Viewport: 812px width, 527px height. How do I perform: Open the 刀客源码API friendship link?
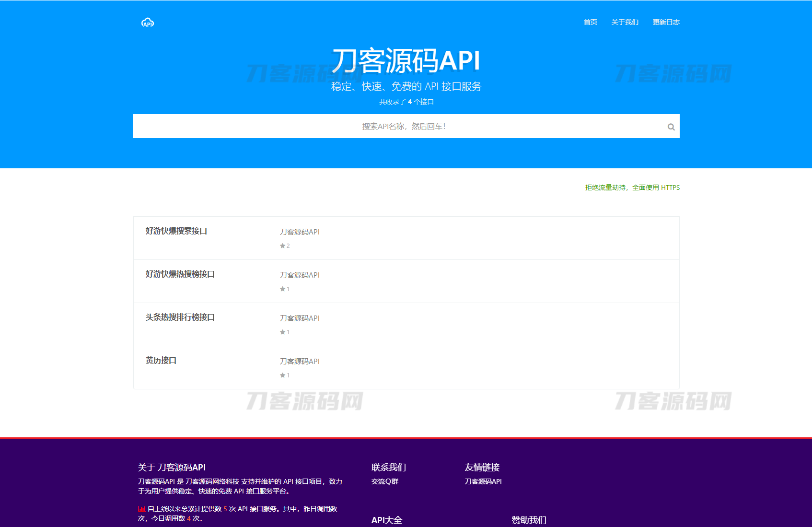coord(482,481)
